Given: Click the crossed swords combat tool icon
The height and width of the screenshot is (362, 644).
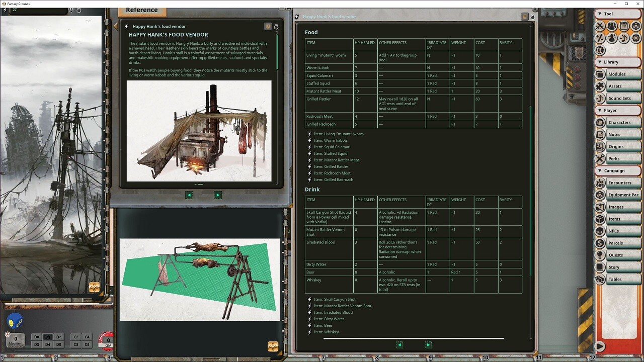Looking at the screenshot, I should 599,25.
